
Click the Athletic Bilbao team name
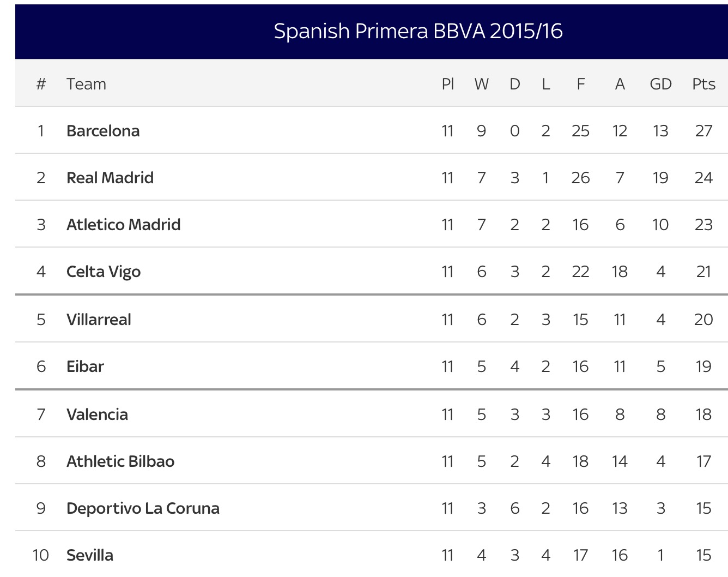pyautogui.click(x=120, y=461)
